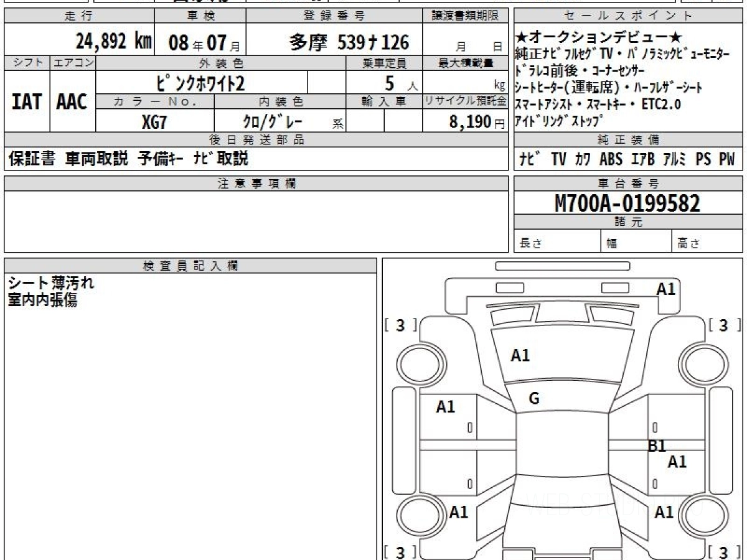This screenshot has width=747, height=560.
Task: Select interior color クロ/グレー
Action: (272, 121)
